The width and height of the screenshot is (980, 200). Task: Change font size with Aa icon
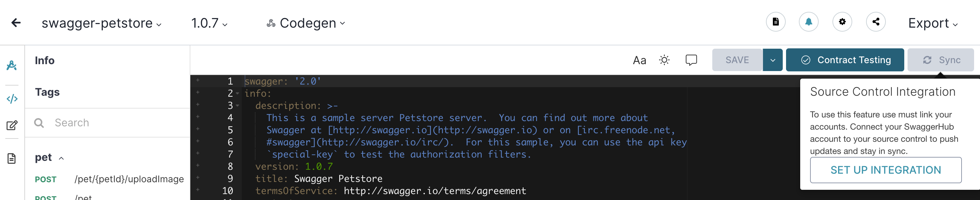coord(640,61)
